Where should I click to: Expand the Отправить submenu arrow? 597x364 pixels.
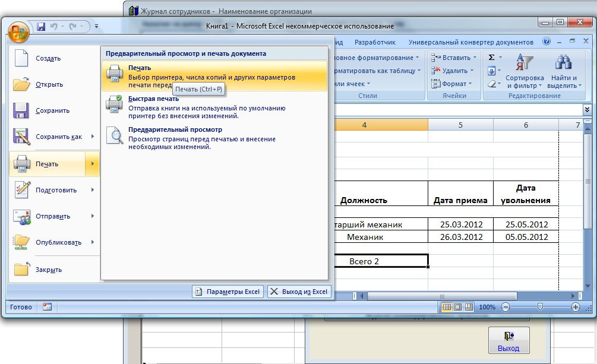pos(93,216)
